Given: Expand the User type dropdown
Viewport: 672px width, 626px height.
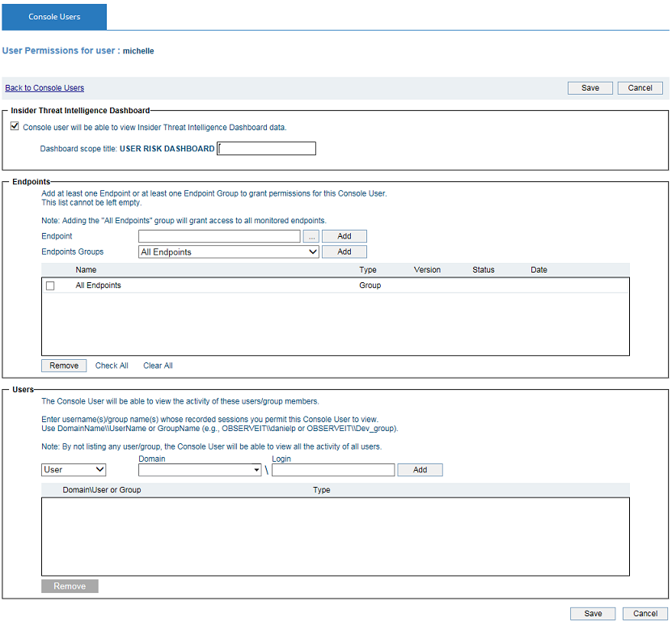Looking at the screenshot, I should tap(74, 469).
